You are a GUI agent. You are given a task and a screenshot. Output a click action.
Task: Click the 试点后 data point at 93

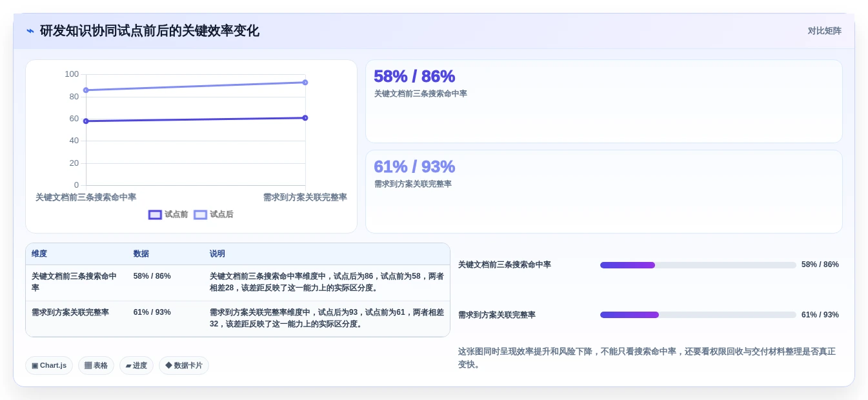(x=305, y=83)
